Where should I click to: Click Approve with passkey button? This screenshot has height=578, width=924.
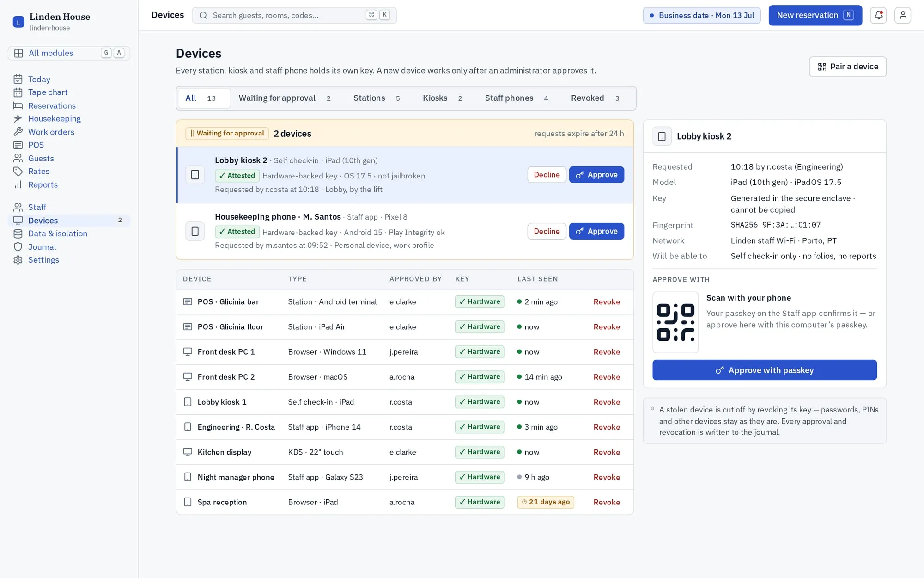765,370
